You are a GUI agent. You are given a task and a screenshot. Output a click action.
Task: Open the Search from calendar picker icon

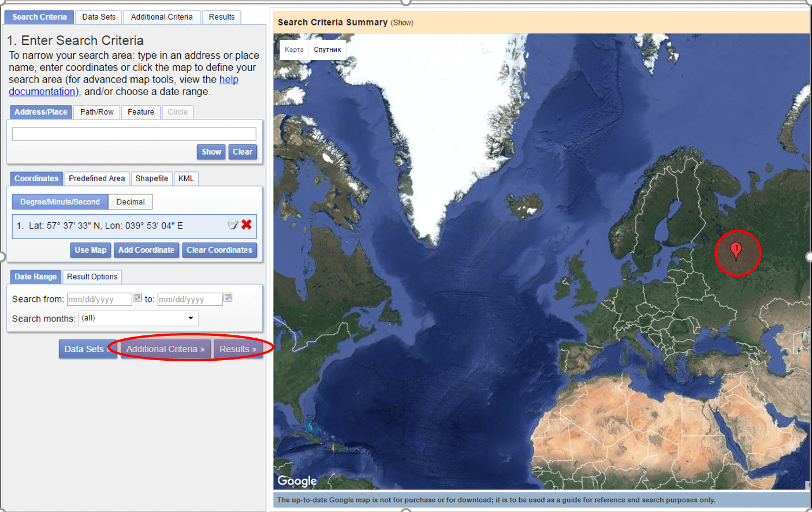(137, 297)
